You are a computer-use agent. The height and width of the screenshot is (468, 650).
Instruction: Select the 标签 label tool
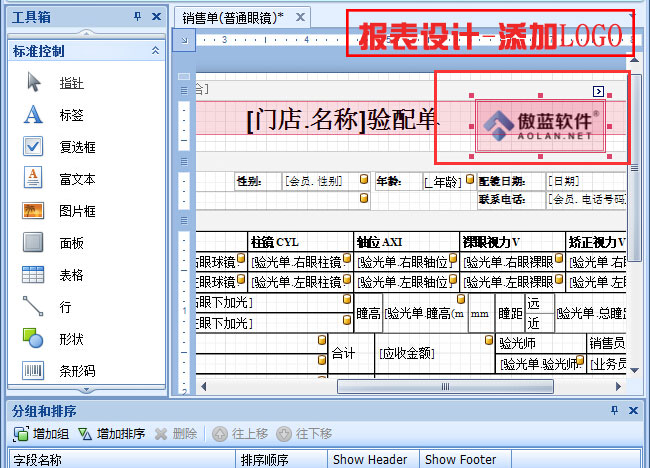point(70,115)
